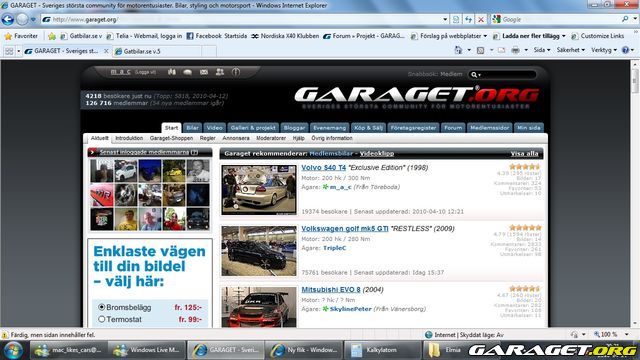
Task: Select the Galleri & projekt tab
Action: pos(253,128)
